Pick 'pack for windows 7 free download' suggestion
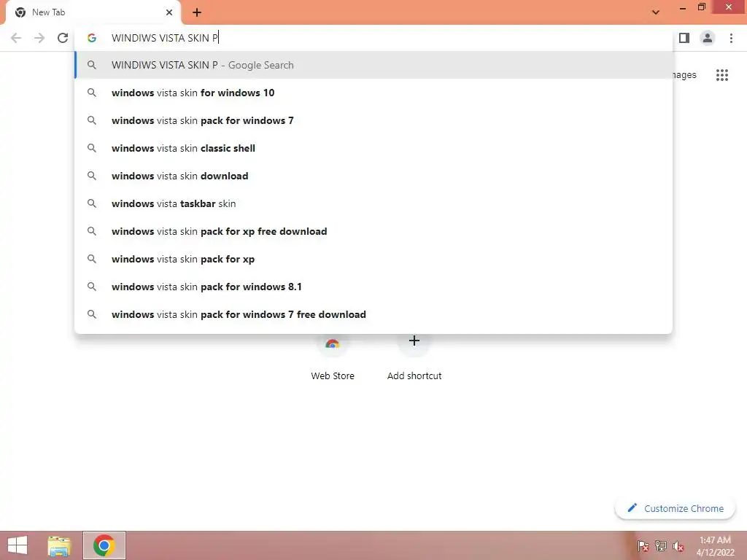 tap(374, 314)
